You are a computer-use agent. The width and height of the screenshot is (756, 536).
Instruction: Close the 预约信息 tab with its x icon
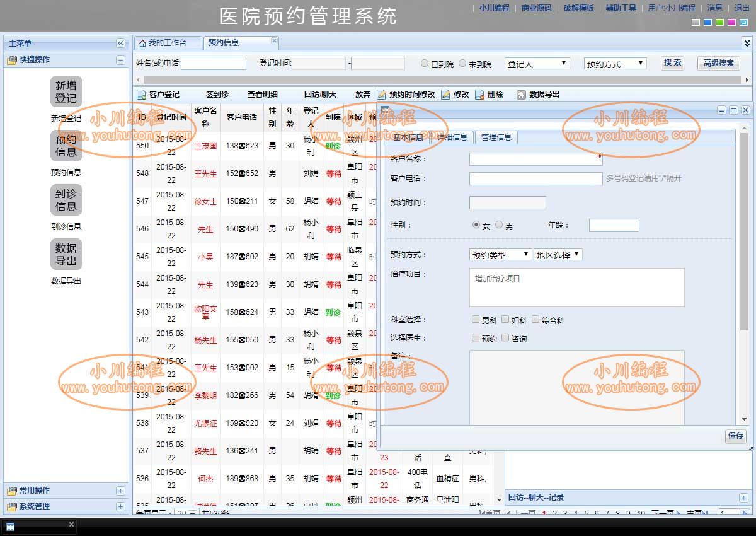click(274, 40)
